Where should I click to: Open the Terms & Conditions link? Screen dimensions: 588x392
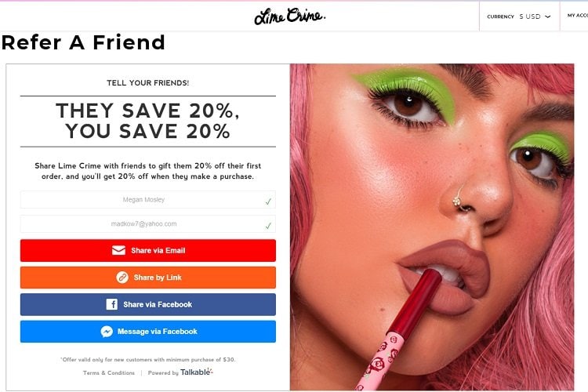click(x=109, y=373)
